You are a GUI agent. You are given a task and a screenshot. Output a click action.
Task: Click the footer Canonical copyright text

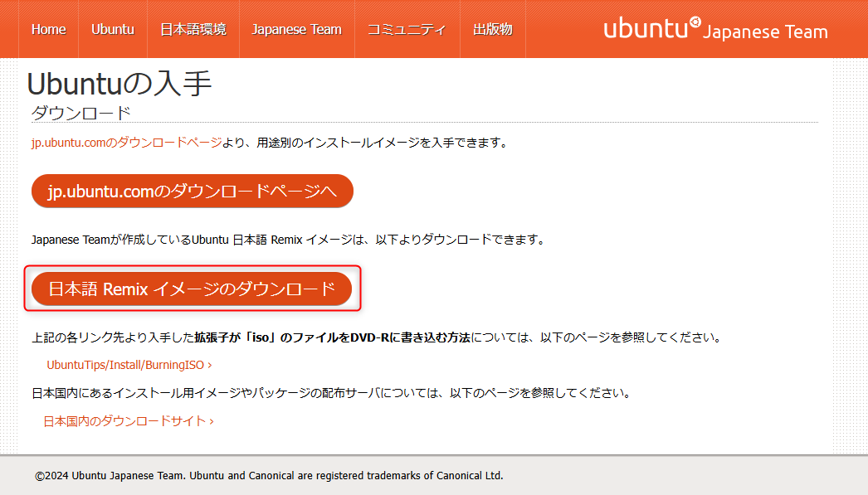[267, 475]
